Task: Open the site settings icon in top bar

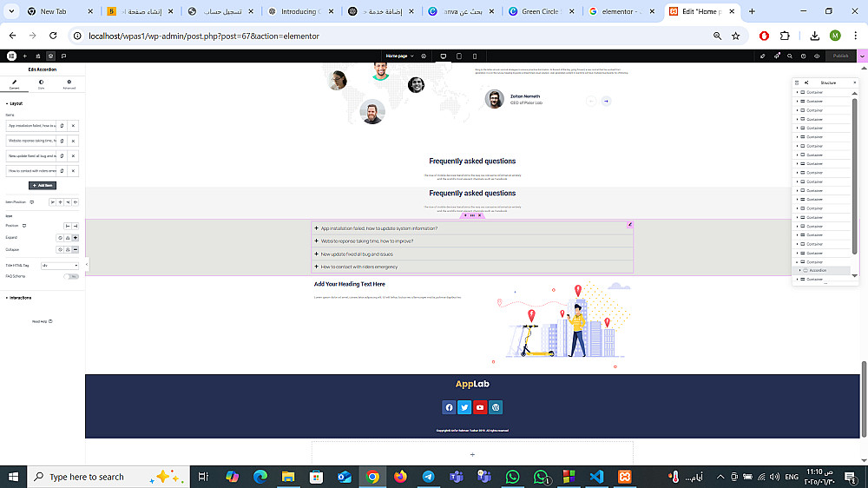Action: (37, 56)
